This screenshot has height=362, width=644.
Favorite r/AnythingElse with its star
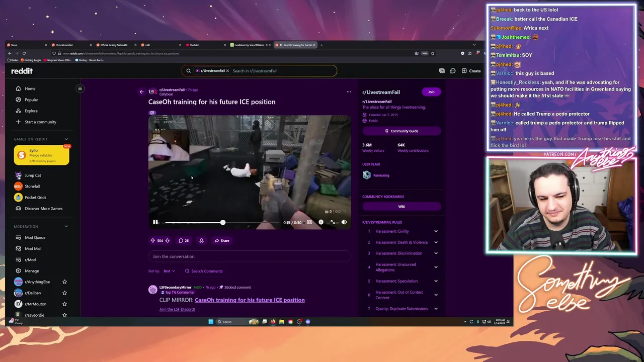64,282
